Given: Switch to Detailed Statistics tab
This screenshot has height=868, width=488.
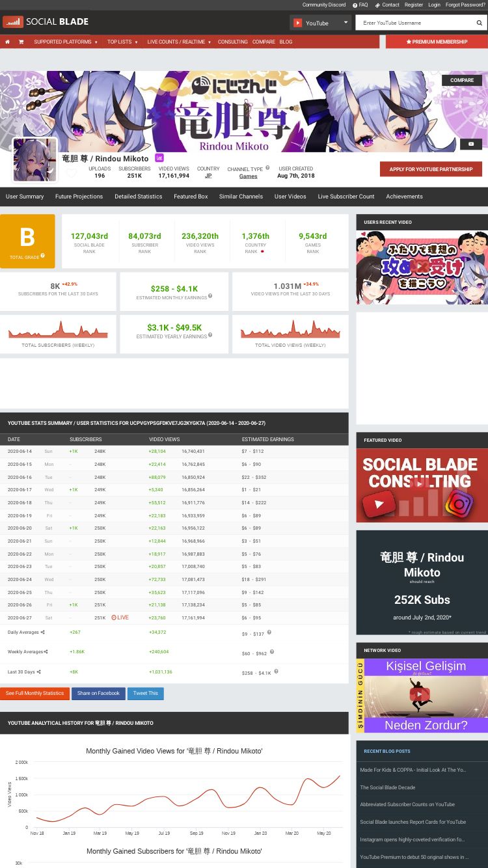Looking at the screenshot, I should 139,197.
